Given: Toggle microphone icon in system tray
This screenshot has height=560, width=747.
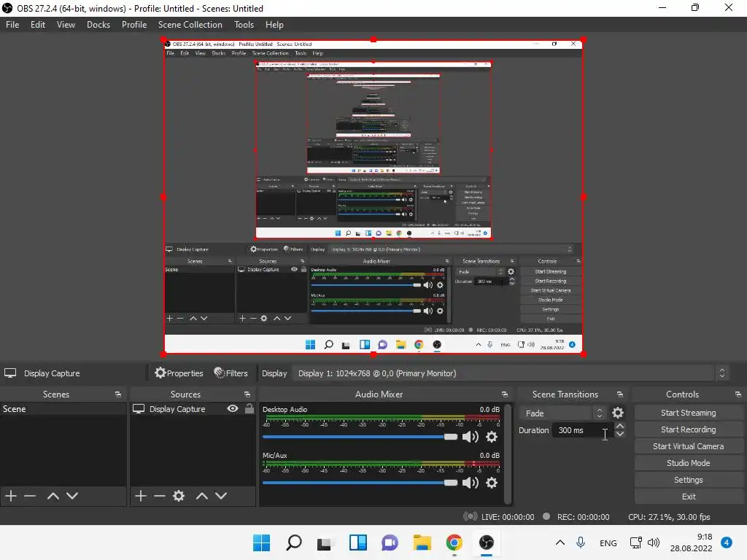Looking at the screenshot, I should pyautogui.click(x=581, y=542).
